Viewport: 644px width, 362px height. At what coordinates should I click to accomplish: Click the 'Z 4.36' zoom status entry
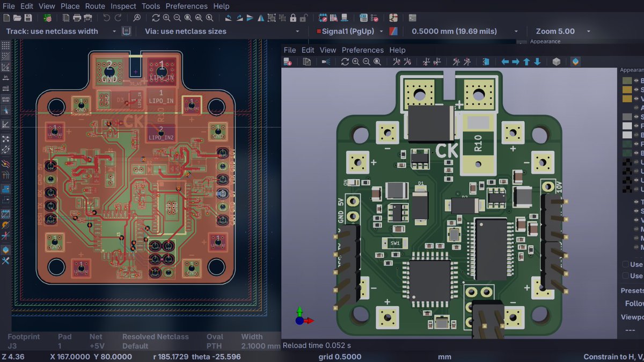[x=12, y=357]
